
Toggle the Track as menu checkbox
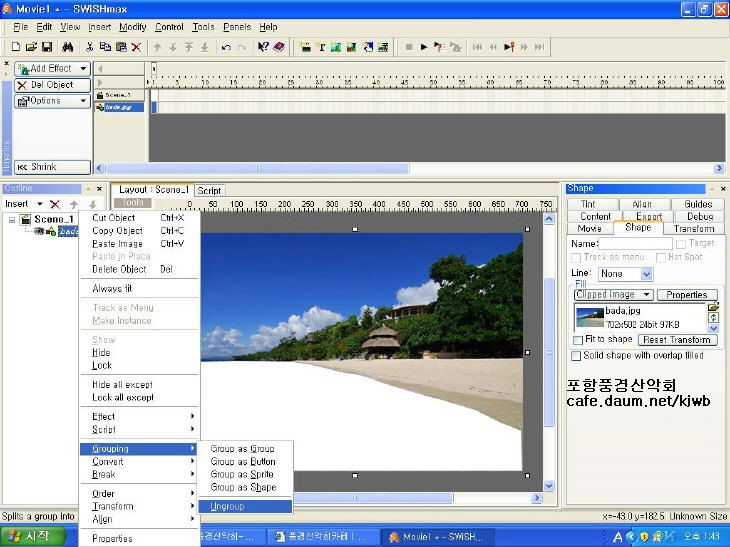(576, 257)
